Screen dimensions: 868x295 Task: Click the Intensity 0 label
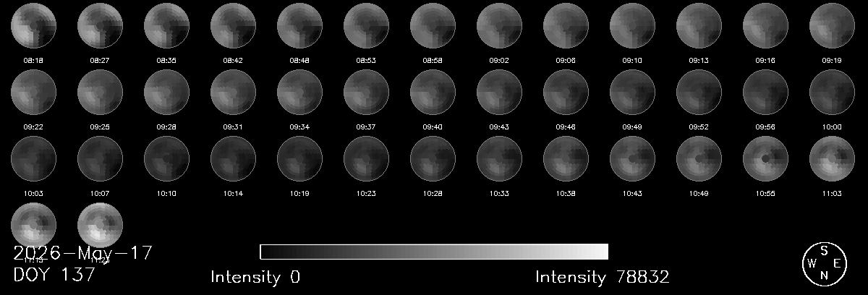[x=255, y=277]
